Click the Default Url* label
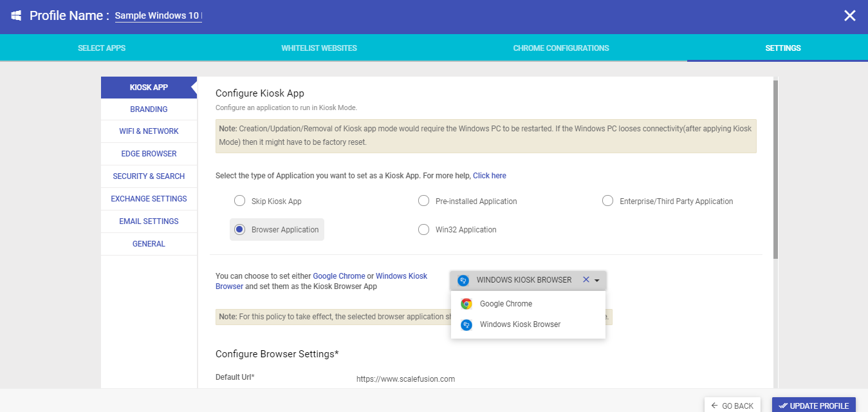 point(235,377)
